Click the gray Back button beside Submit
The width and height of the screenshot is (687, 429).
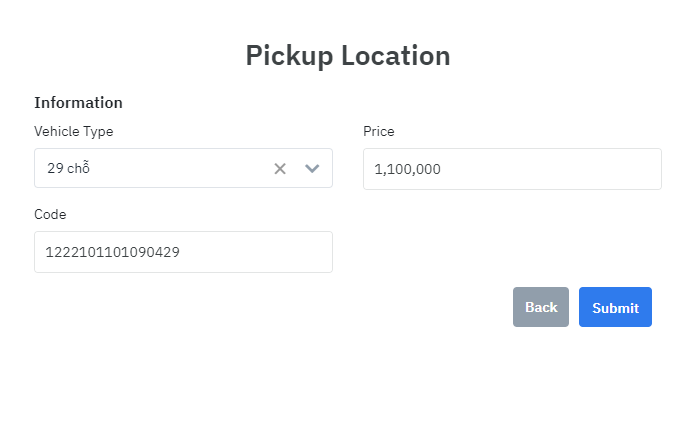[541, 307]
